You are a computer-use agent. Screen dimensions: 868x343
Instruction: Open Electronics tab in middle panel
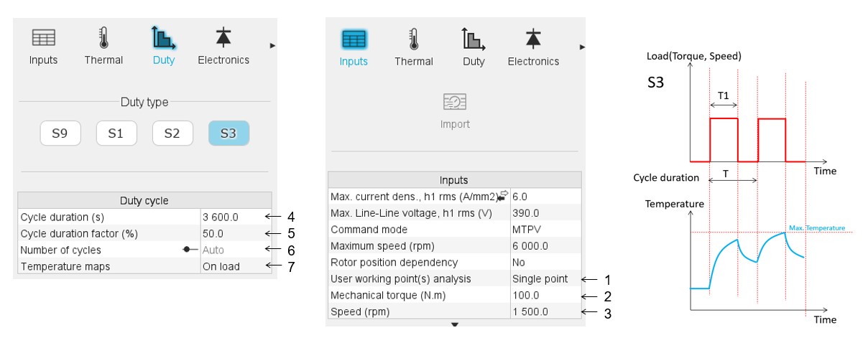533,47
